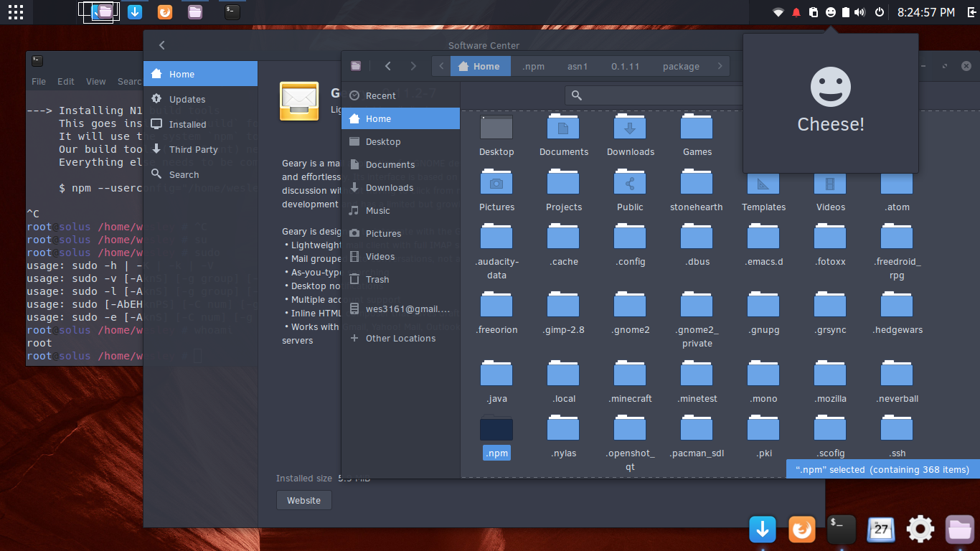This screenshot has height=551, width=980.
Task: Open the settings gear in the dock
Action: [x=920, y=529]
